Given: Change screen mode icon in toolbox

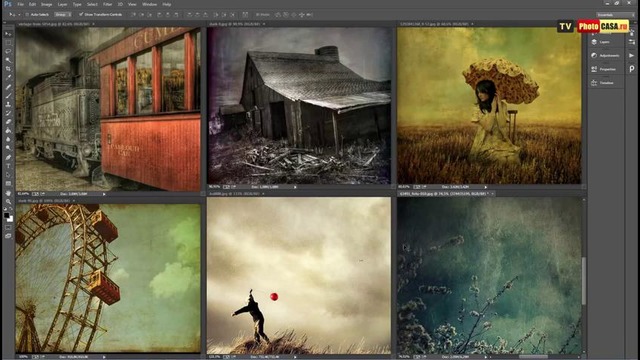Looking at the screenshot, I should tap(8, 236).
